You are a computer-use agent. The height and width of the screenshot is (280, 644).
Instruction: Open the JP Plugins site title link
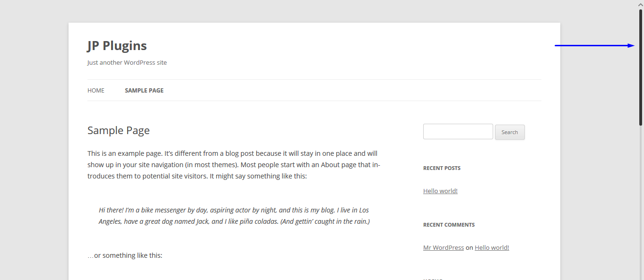117,46
